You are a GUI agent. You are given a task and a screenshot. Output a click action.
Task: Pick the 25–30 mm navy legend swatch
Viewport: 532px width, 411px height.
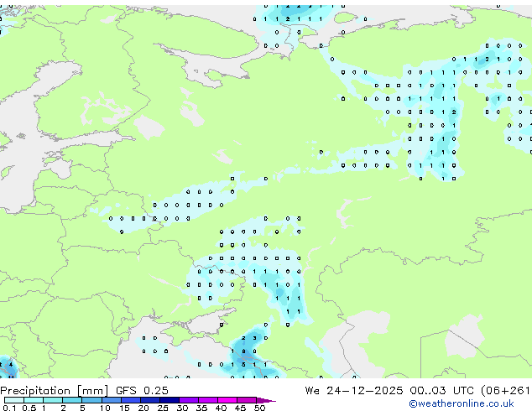pyautogui.click(x=170, y=400)
